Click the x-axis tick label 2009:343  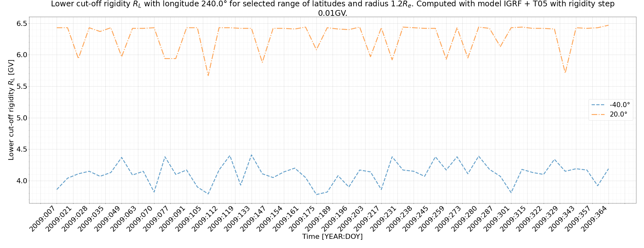coord(562,219)
